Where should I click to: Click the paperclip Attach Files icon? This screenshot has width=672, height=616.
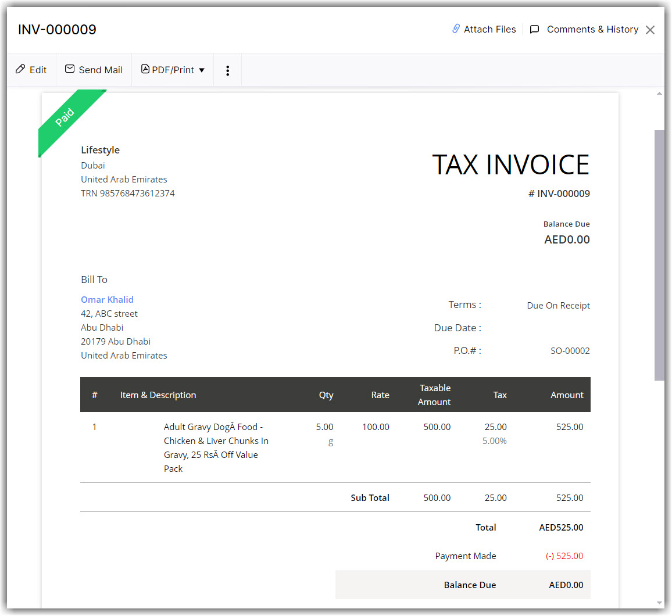(x=456, y=29)
